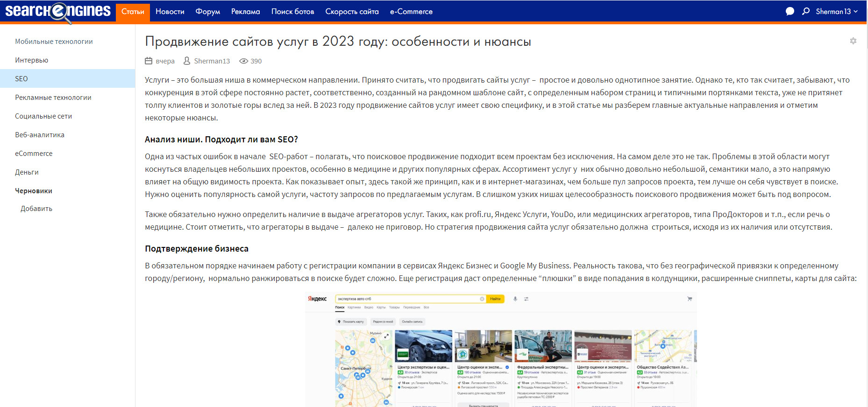
Task: Open the Интервью sidebar category
Action: pyautogui.click(x=31, y=60)
